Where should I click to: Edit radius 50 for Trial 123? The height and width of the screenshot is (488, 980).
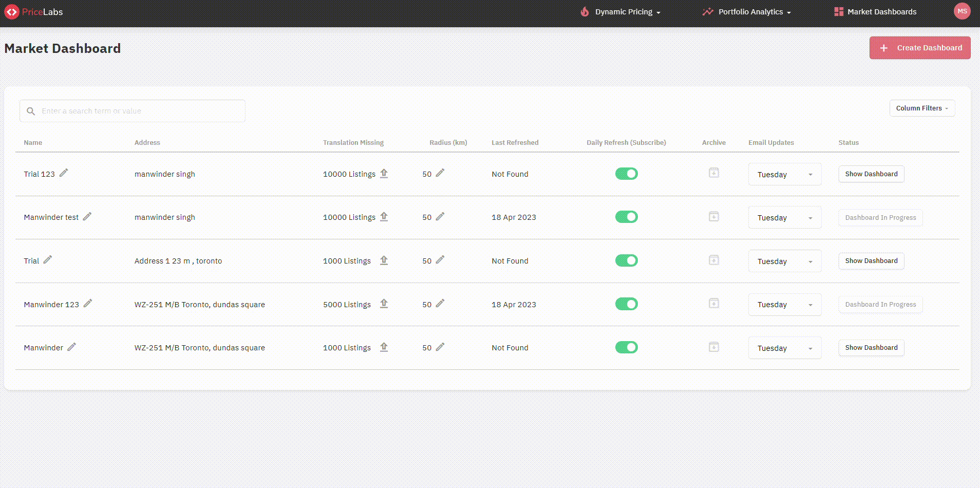pyautogui.click(x=440, y=173)
